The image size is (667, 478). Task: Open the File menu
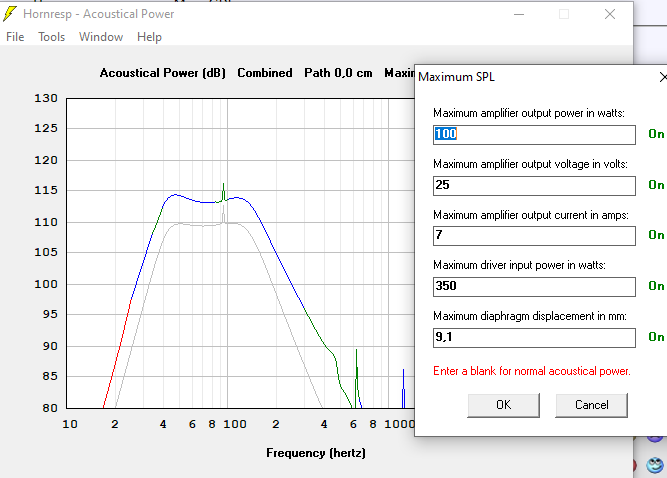coord(15,37)
